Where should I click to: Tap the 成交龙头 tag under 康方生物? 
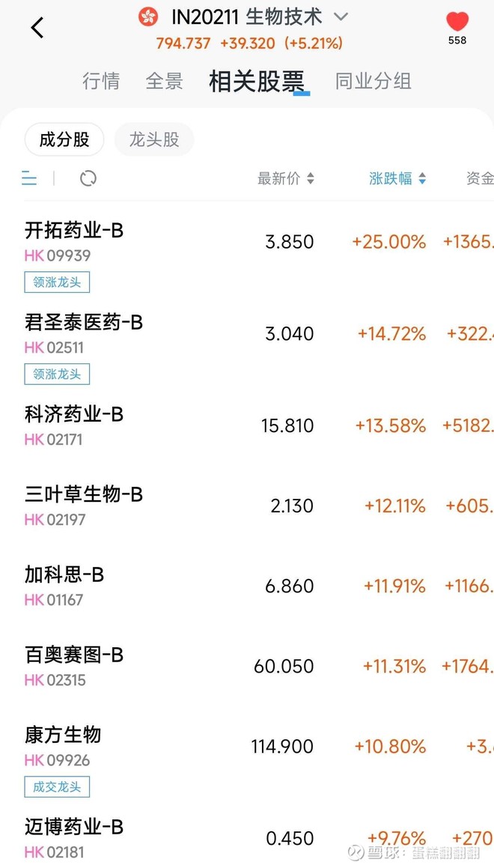[57, 786]
